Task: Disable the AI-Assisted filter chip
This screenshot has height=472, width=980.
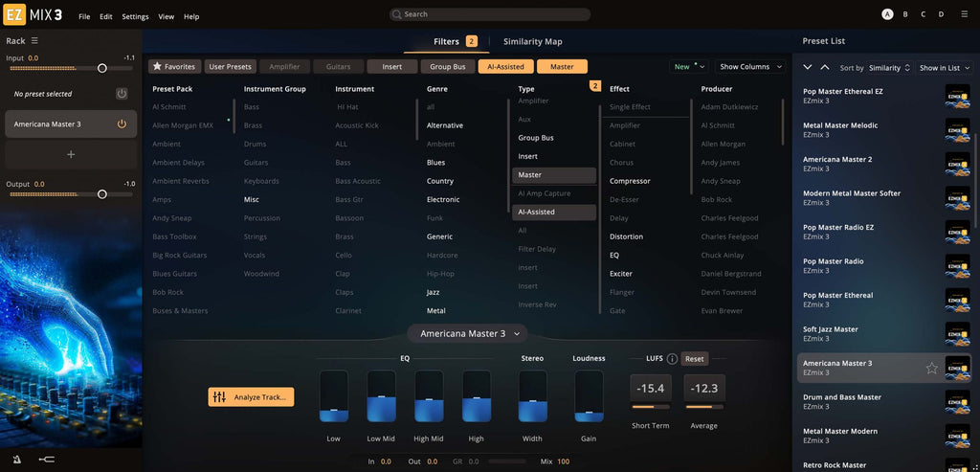Action: (505, 66)
